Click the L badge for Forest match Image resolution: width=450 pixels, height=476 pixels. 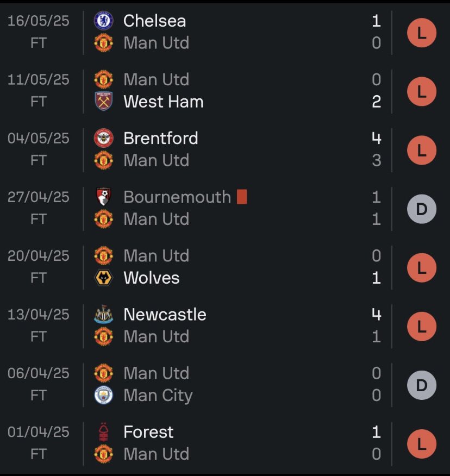pyautogui.click(x=421, y=444)
